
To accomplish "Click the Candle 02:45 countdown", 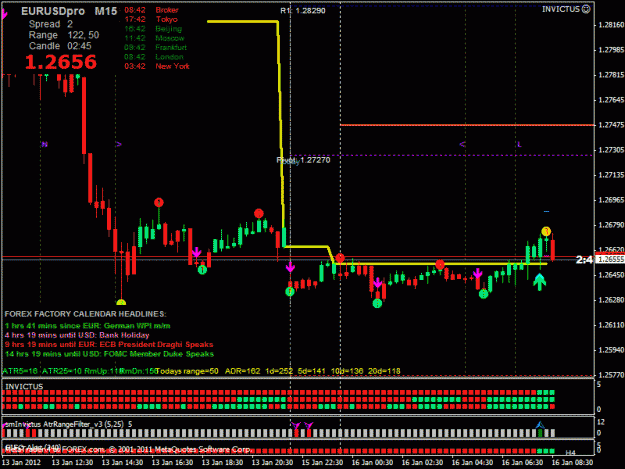I will (60, 46).
